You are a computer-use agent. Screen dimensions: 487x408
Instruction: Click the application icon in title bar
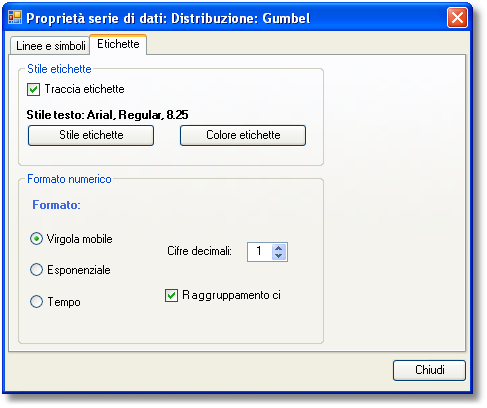(15, 17)
